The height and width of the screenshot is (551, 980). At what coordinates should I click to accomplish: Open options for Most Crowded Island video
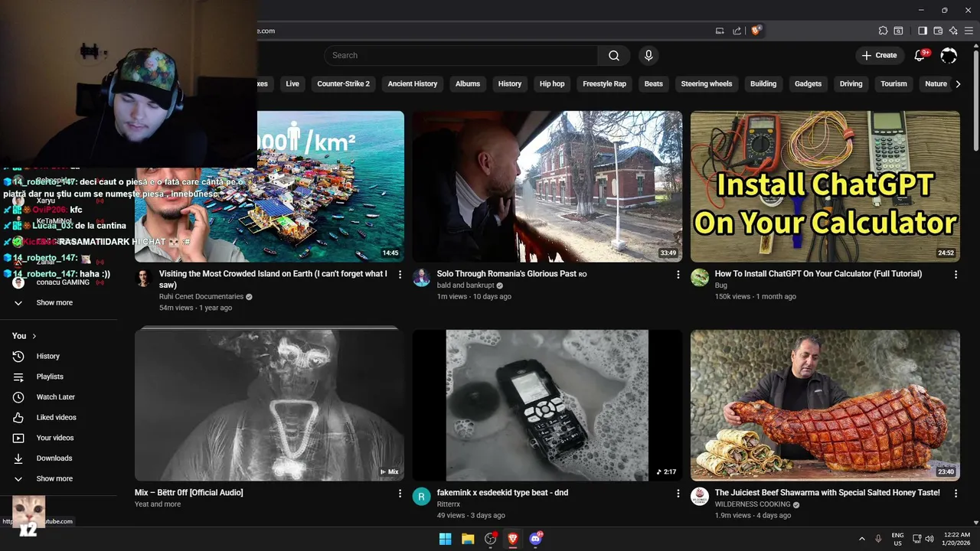[x=400, y=275]
